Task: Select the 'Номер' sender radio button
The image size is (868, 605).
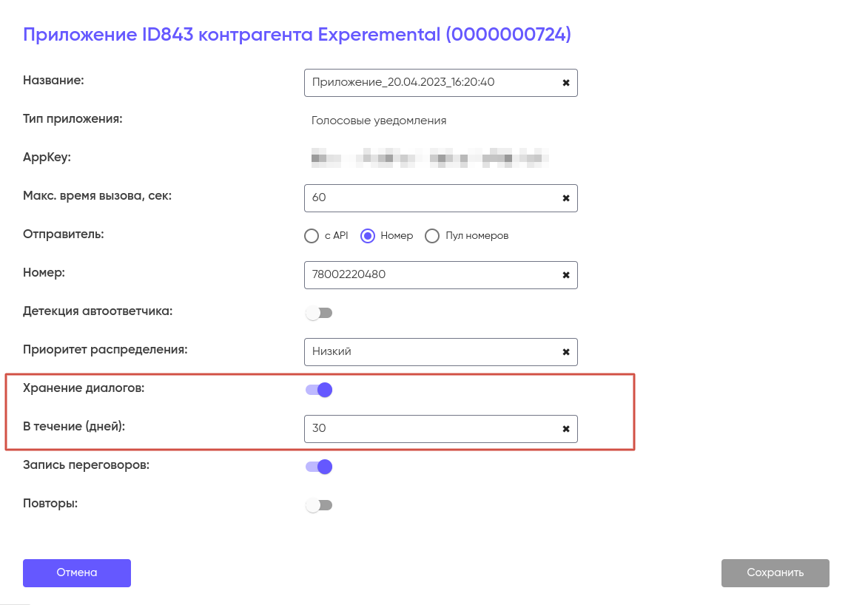Action: [x=367, y=236]
